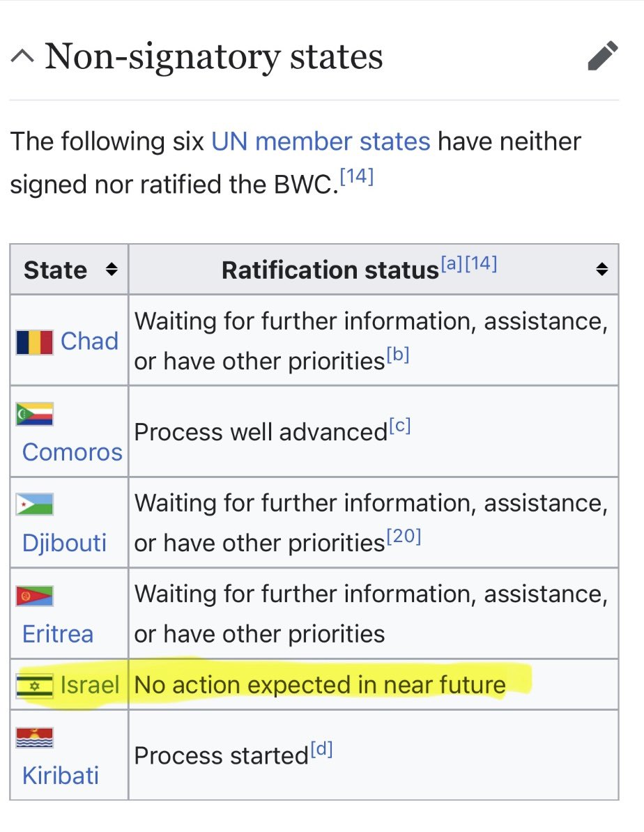Open the Chad country link
The image size is (644, 832).
pyautogui.click(x=89, y=341)
